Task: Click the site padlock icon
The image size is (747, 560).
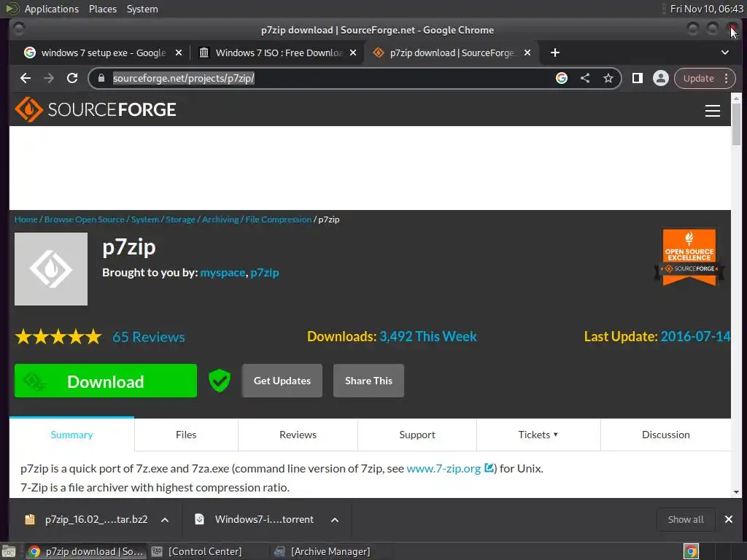Action: pyautogui.click(x=101, y=78)
